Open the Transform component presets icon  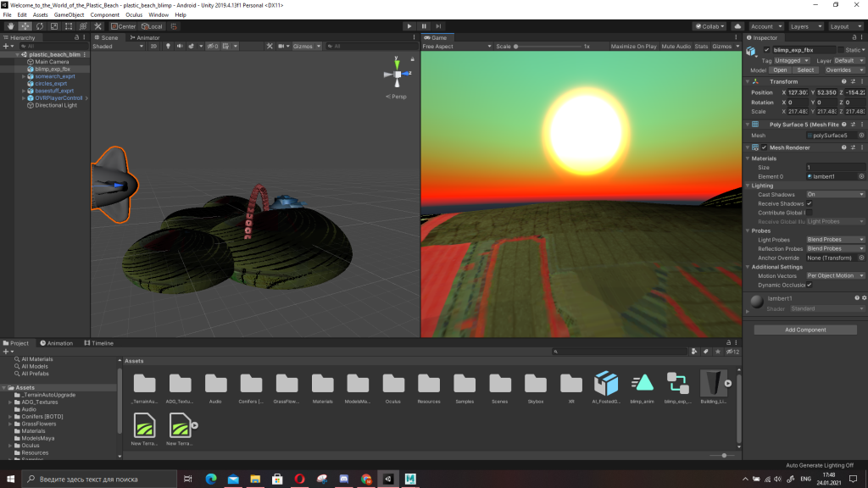click(853, 81)
